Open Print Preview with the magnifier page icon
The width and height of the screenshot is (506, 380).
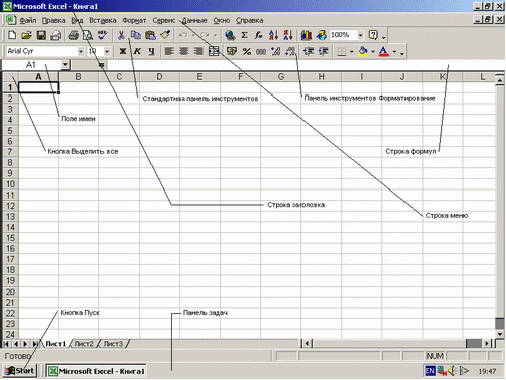pyautogui.click(x=88, y=35)
